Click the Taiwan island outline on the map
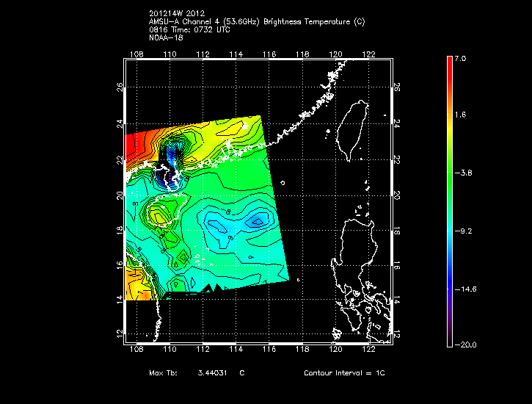 point(352,131)
